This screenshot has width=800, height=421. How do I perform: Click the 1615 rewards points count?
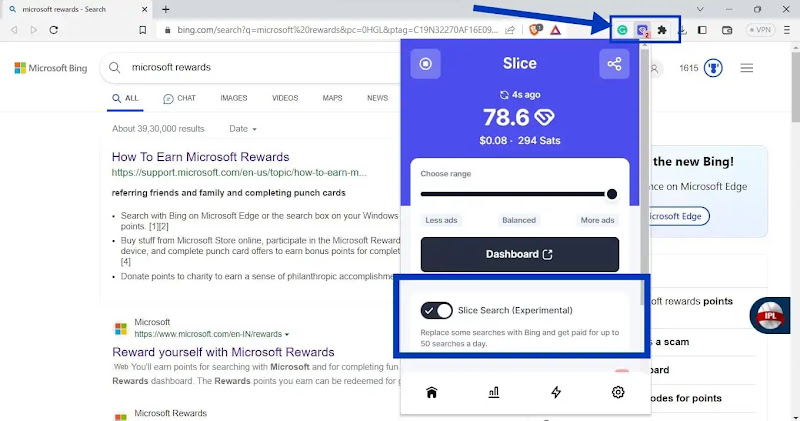(x=689, y=68)
